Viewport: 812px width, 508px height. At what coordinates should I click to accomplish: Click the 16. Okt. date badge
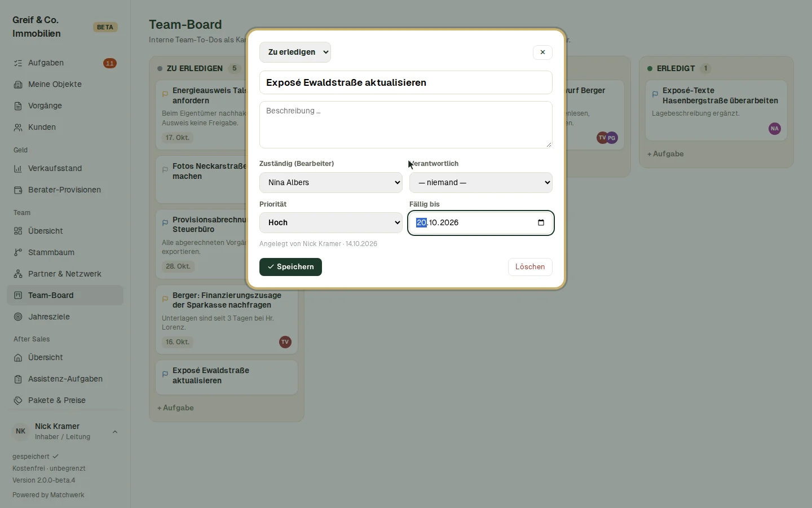(x=178, y=342)
